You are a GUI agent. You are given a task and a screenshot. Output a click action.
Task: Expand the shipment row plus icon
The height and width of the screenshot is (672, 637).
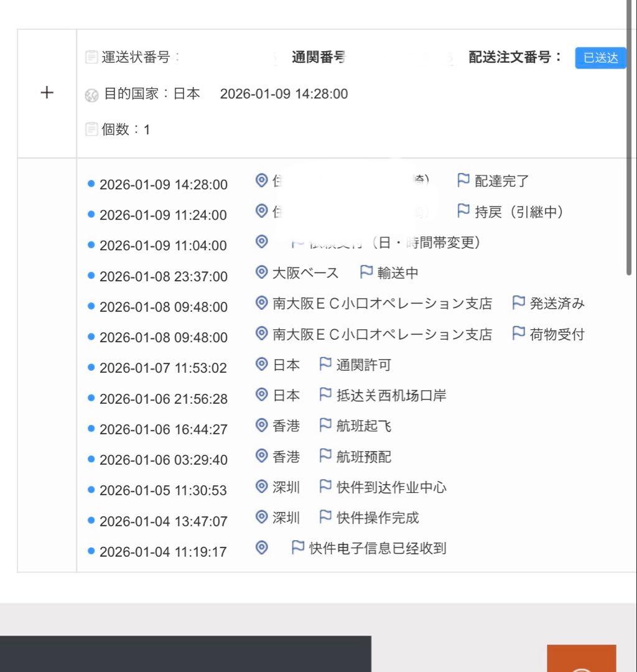tap(47, 93)
